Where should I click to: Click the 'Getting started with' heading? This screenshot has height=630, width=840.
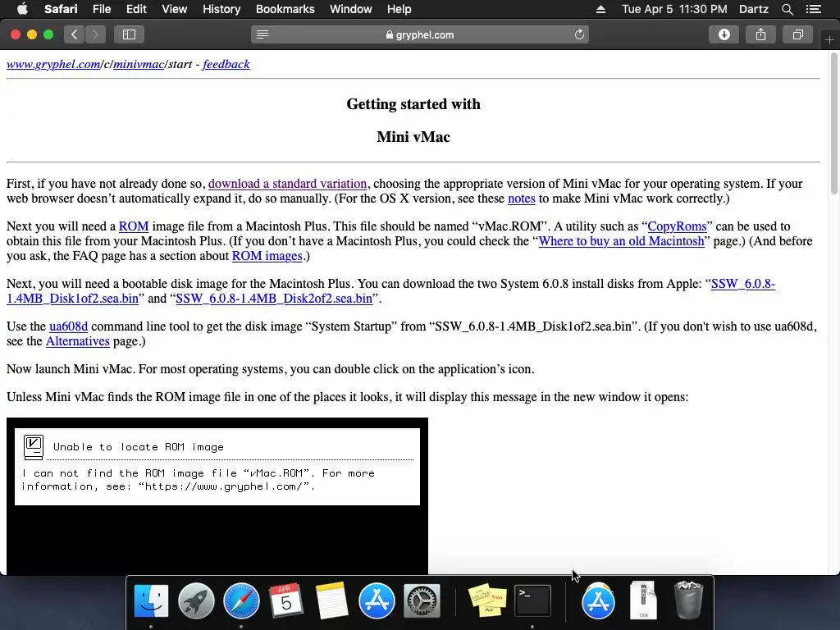(413, 104)
